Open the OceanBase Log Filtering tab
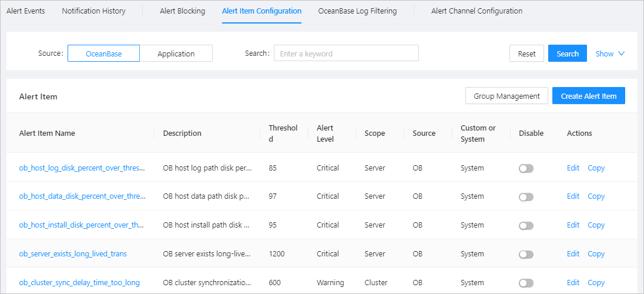644x294 pixels. pos(357,11)
